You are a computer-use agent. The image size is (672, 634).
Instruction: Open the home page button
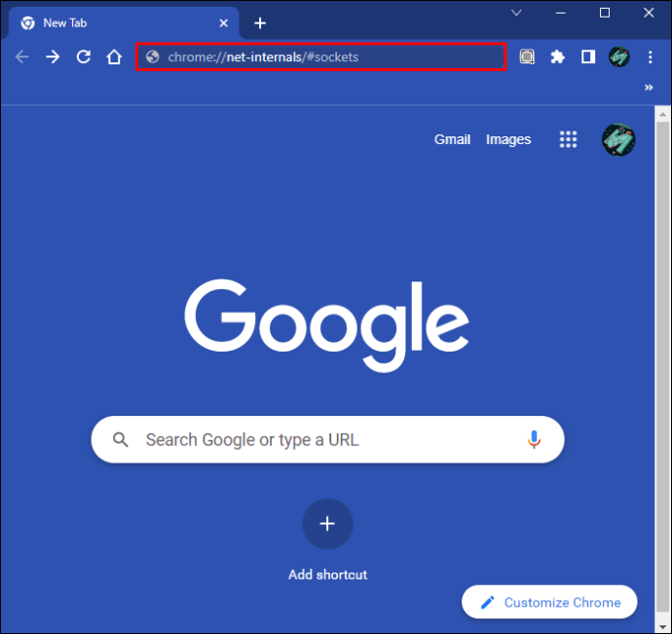(x=114, y=56)
